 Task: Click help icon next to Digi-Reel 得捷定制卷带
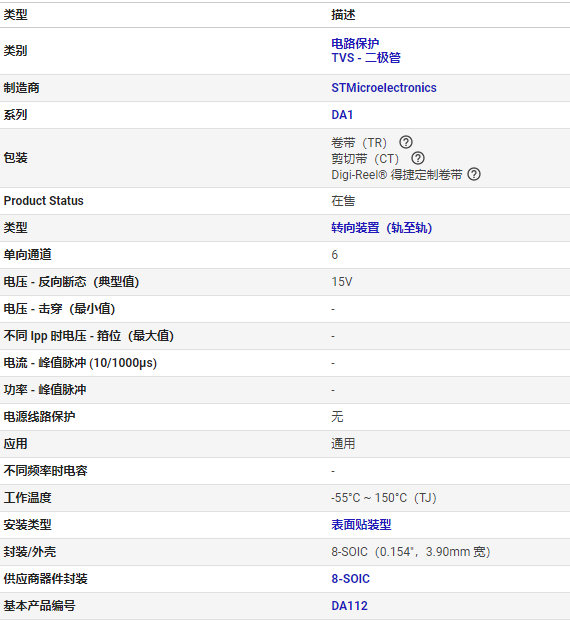coord(474,174)
